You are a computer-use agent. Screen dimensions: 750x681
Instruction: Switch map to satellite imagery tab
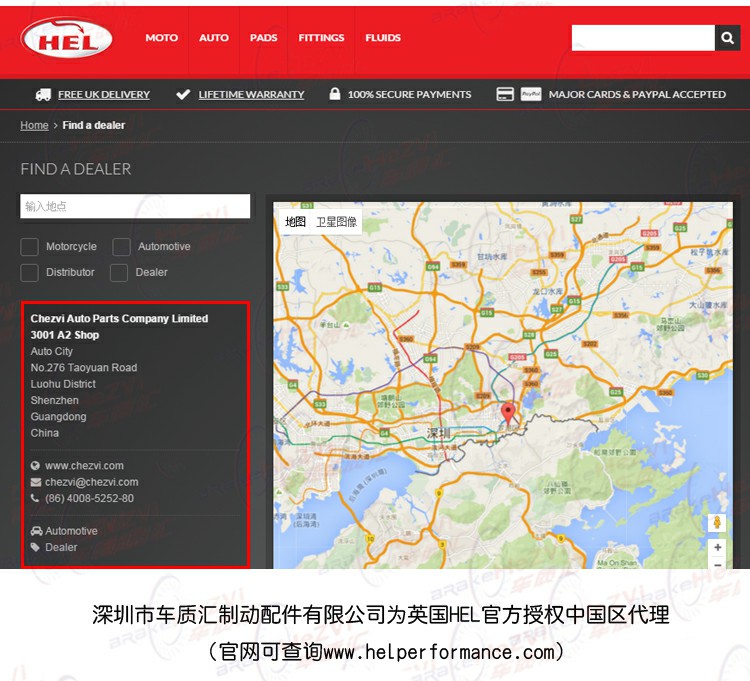pyautogui.click(x=336, y=222)
